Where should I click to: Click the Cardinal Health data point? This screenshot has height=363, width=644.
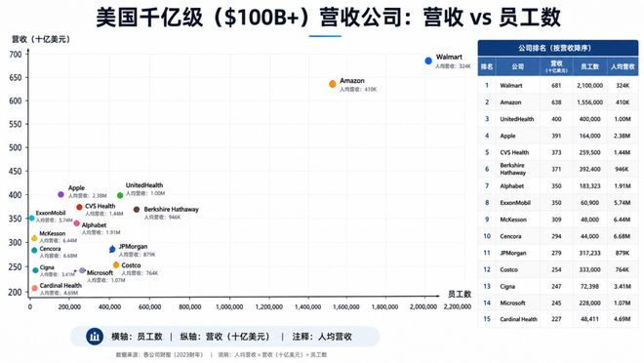tap(34, 288)
